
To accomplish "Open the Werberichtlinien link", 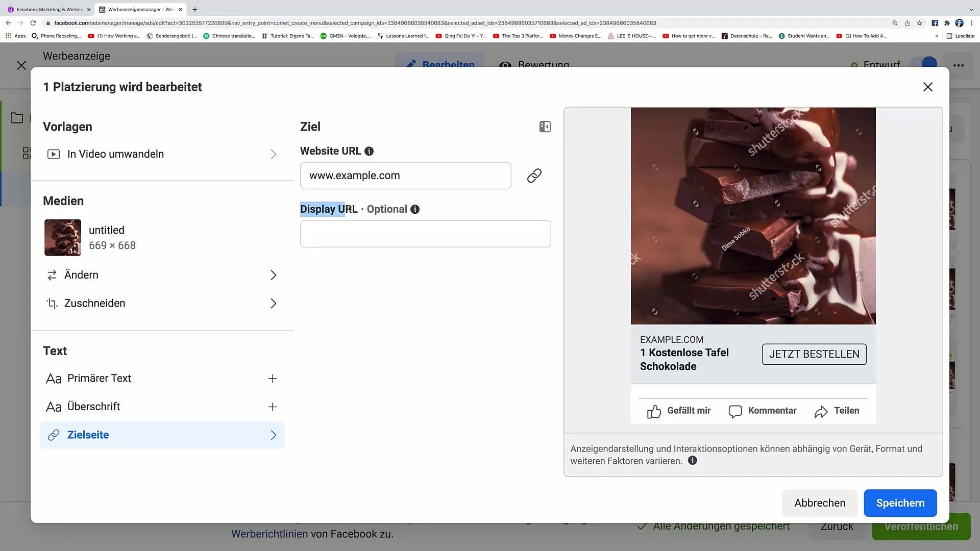I will 269,534.
